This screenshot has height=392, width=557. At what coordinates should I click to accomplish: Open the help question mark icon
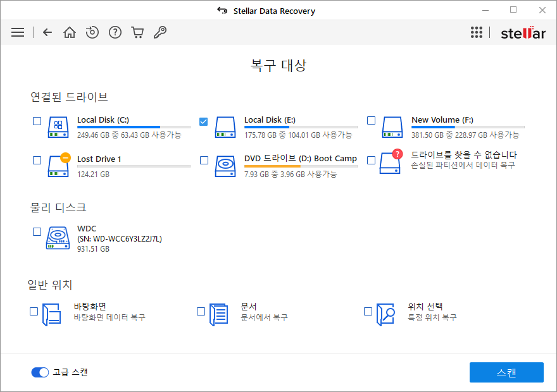point(115,32)
